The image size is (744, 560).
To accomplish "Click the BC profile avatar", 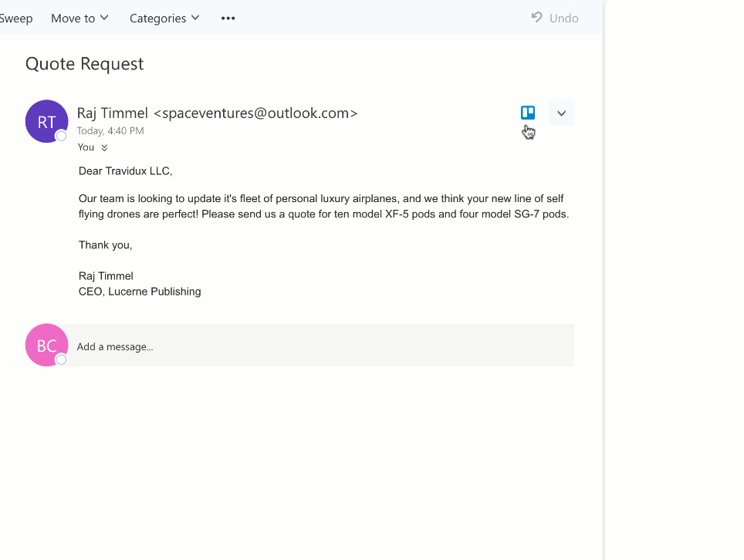I will click(x=46, y=345).
